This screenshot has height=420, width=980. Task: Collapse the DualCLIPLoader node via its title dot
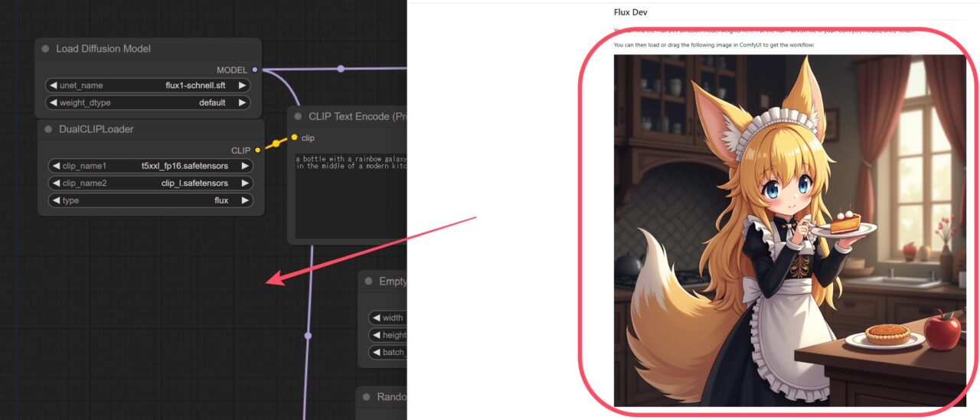[x=49, y=129]
